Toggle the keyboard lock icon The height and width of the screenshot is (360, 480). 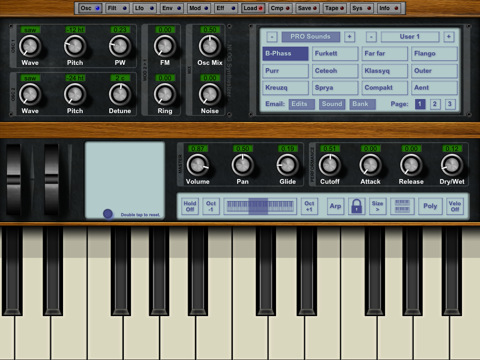point(356,206)
